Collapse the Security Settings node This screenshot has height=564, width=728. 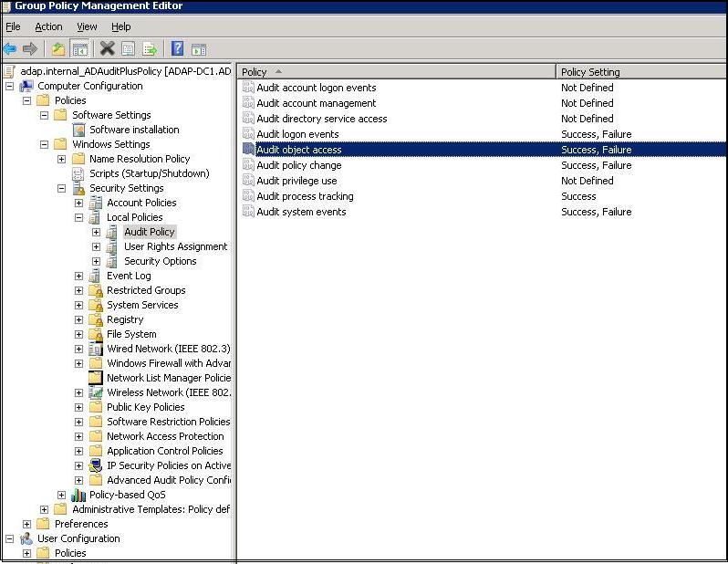click(x=61, y=188)
